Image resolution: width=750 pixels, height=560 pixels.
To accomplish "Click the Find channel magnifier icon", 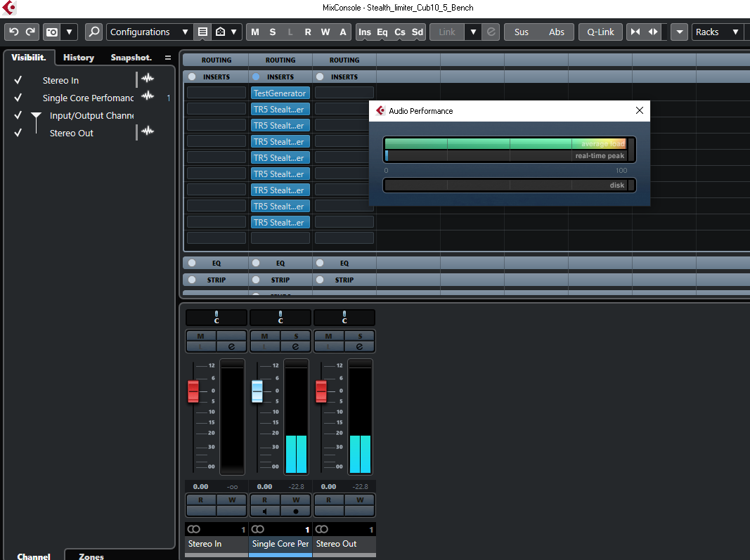I will click(94, 32).
